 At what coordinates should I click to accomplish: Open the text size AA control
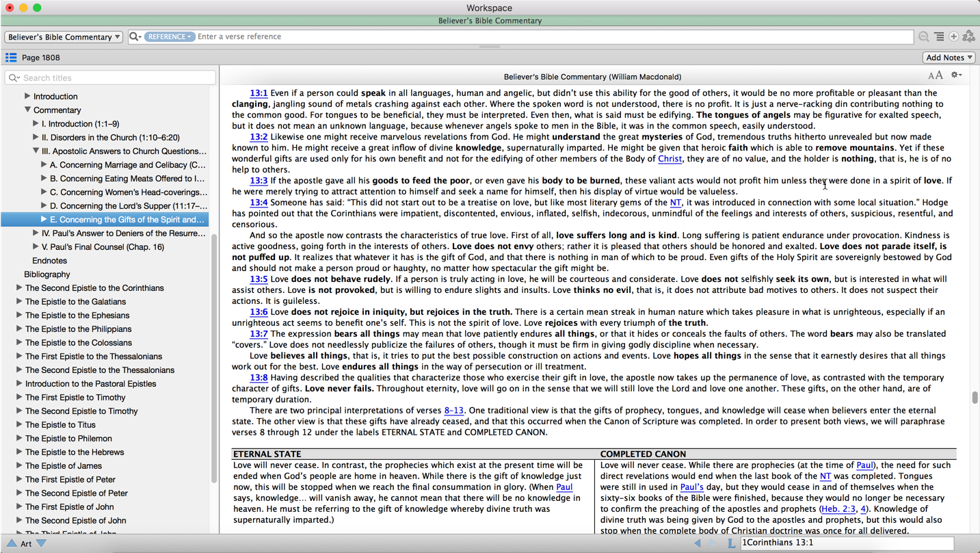935,75
